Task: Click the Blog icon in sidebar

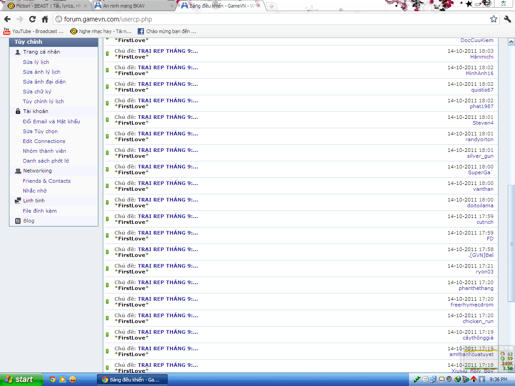Action: [x=18, y=221]
